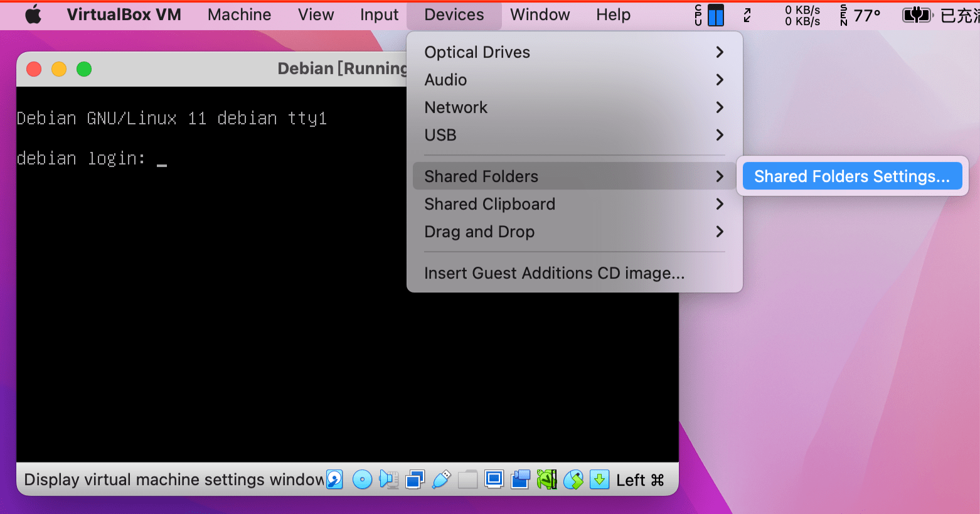Open the Machine menu
The image size is (980, 514).
pyautogui.click(x=240, y=14)
